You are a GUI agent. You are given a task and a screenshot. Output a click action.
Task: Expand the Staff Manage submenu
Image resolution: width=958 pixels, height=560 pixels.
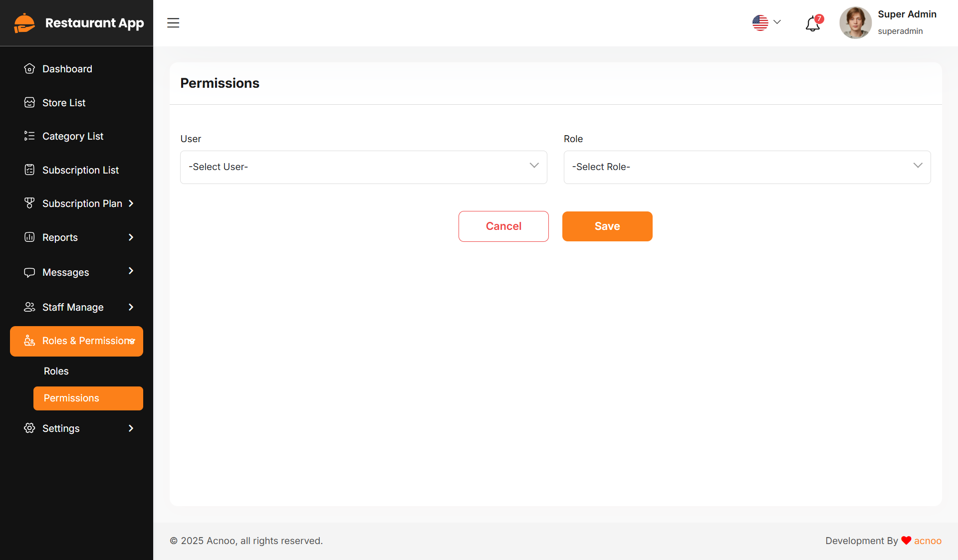coord(131,307)
